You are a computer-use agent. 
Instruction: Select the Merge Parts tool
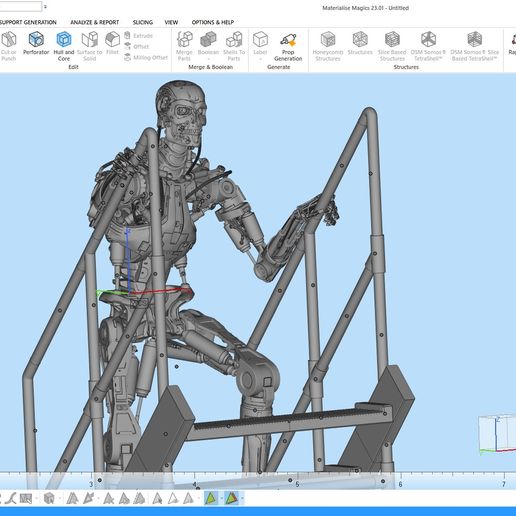tap(184, 46)
